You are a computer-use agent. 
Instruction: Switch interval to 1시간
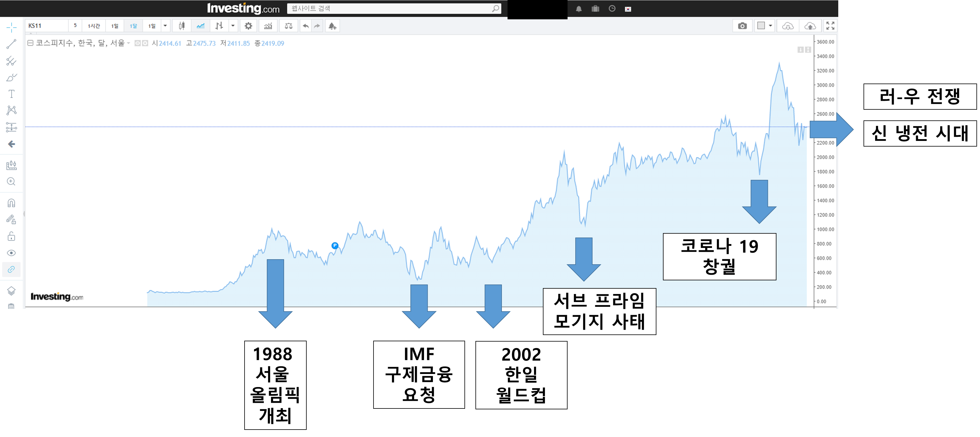point(94,26)
